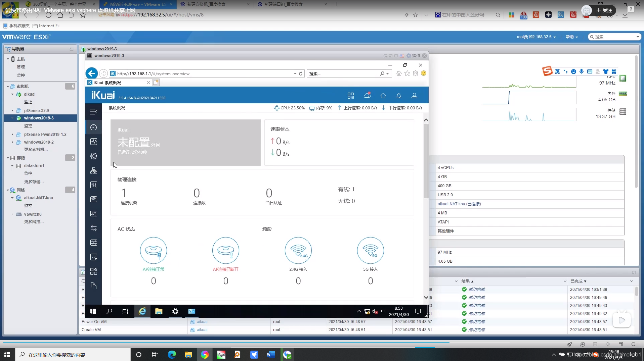Viewport: 644px width, 361px height.
Task: Expand windows2019-2 tree node
Action: point(12,142)
